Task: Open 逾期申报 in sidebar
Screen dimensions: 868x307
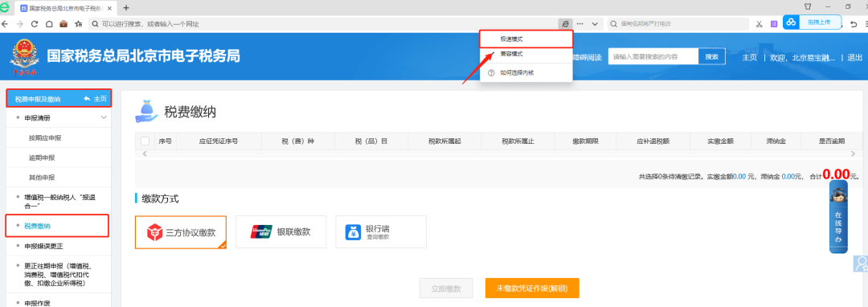Action: point(42,158)
